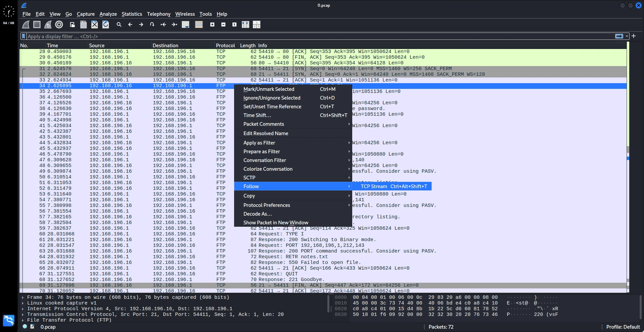Expand the Internet Protocol Version 4 details
The image size is (644, 332).
point(22,309)
